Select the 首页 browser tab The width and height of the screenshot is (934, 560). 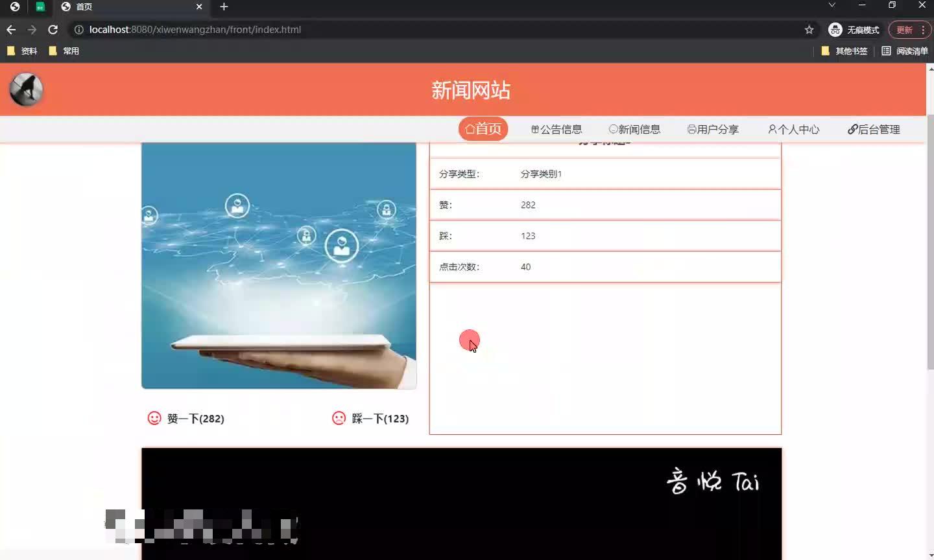[x=132, y=6]
